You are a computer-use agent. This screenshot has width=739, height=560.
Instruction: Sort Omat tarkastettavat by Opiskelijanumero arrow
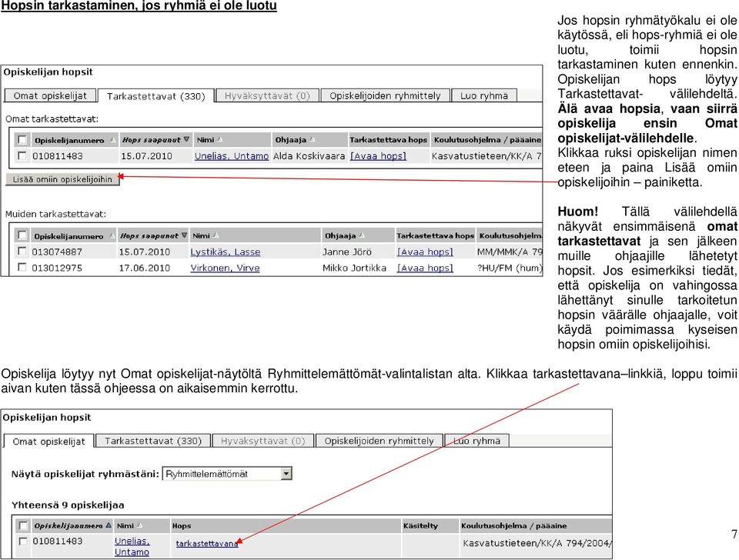112,140
